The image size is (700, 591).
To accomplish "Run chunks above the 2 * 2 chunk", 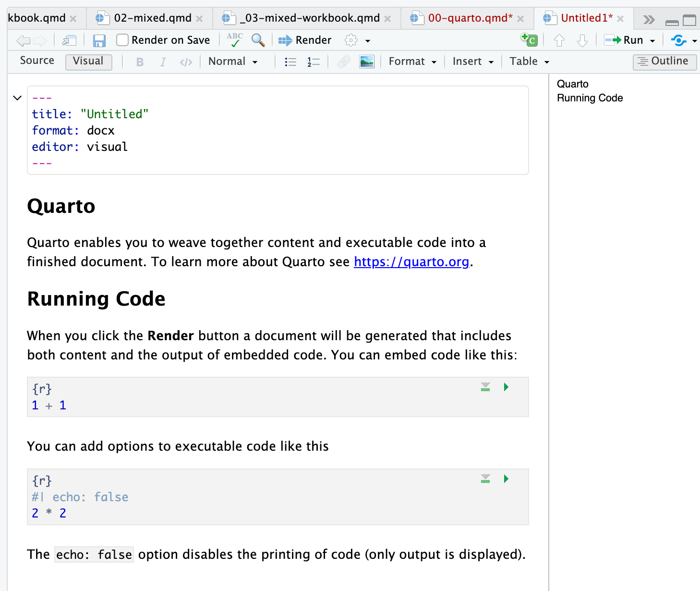I will [485, 479].
